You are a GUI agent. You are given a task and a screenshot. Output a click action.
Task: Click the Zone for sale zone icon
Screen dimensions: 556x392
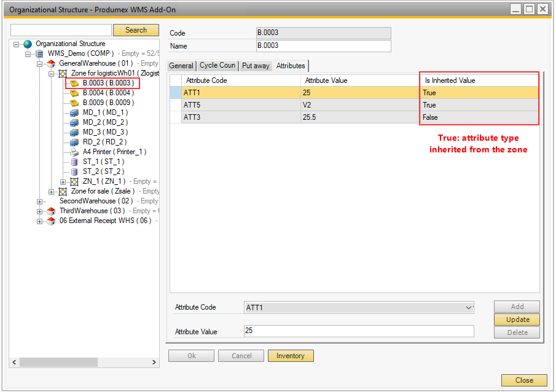(x=63, y=192)
